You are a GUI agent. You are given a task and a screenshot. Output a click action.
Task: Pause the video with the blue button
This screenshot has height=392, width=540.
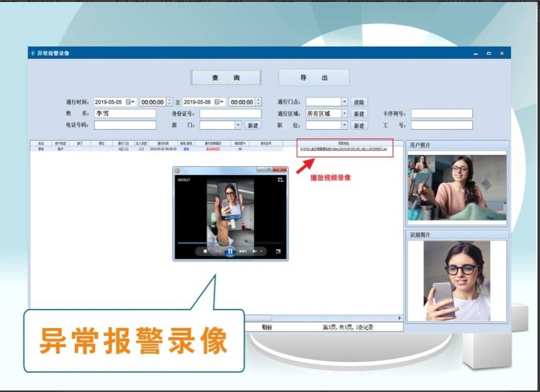(x=230, y=251)
